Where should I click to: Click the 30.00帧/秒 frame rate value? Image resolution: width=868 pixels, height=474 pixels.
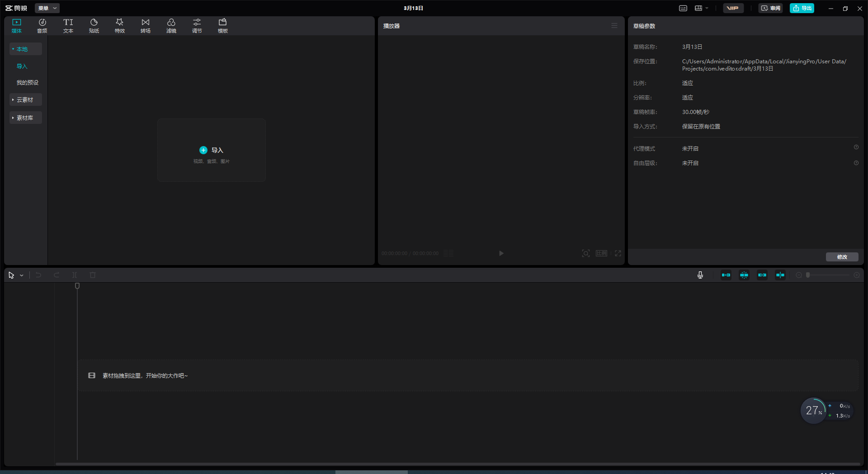[x=696, y=112]
